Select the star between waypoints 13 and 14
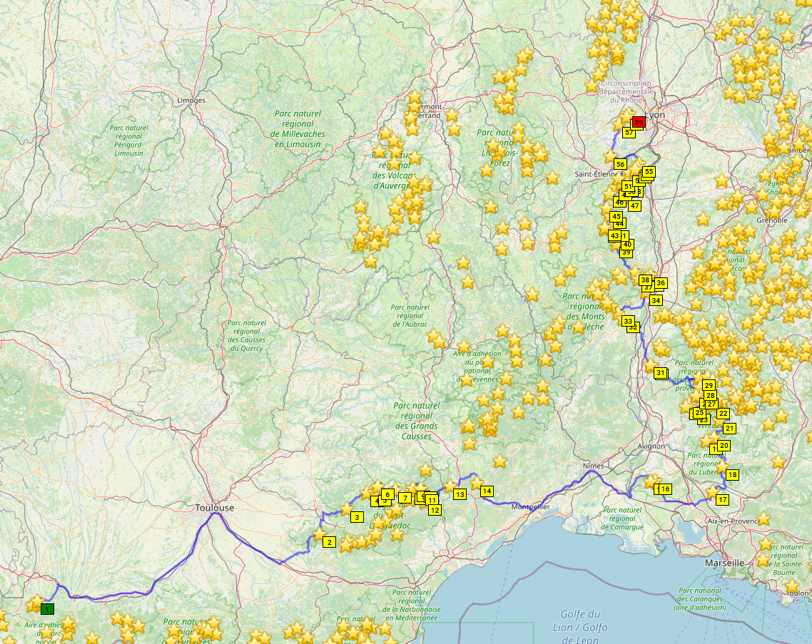Image resolution: width=812 pixels, height=644 pixels. point(476,484)
